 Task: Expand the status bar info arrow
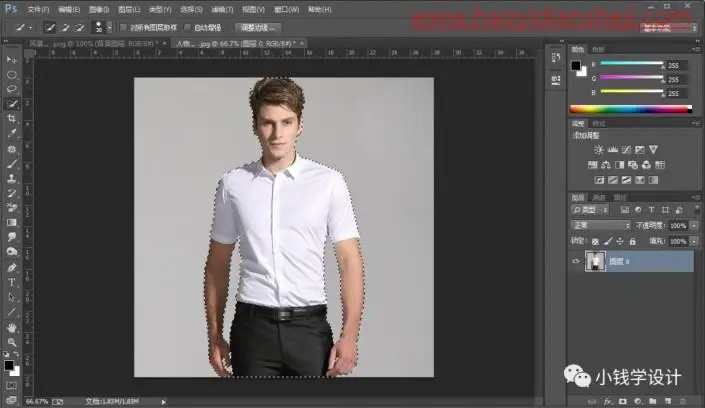pos(164,402)
